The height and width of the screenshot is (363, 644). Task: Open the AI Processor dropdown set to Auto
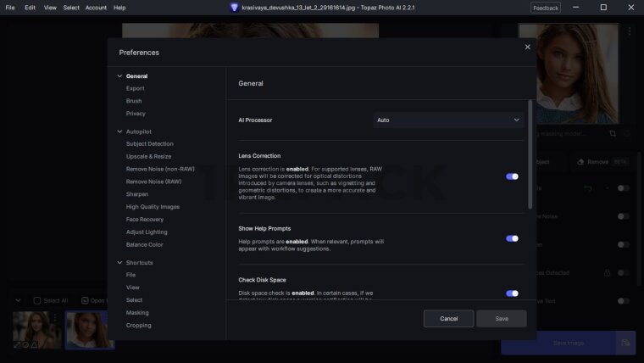(x=448, y=120)
